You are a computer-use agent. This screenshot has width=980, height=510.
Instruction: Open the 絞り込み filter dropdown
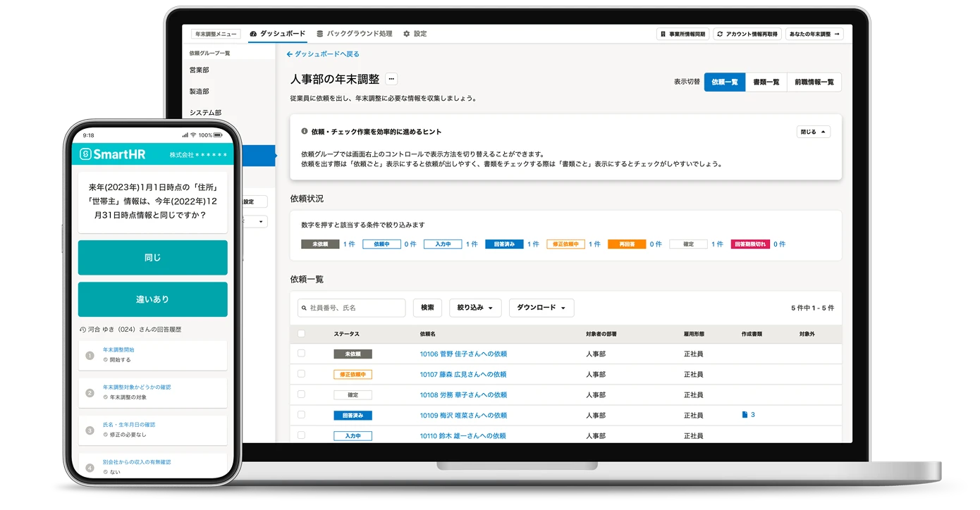point(475,308)
